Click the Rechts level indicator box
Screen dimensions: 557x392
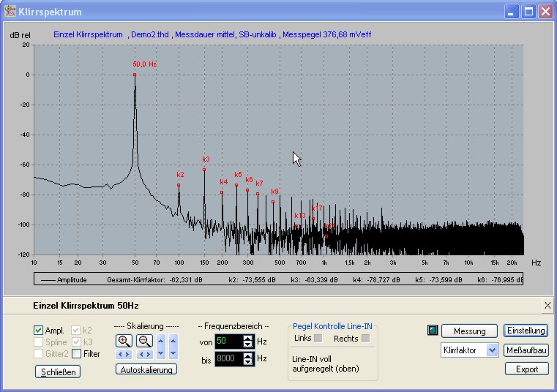365,338
